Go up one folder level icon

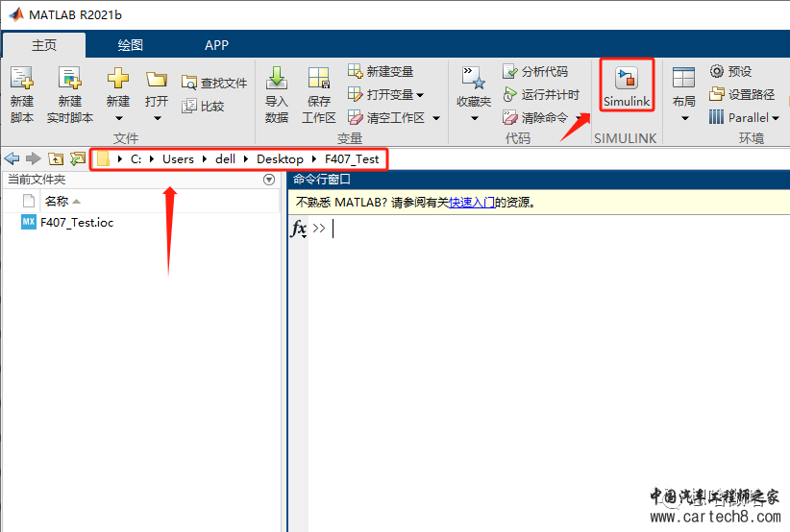coord(56,159)
